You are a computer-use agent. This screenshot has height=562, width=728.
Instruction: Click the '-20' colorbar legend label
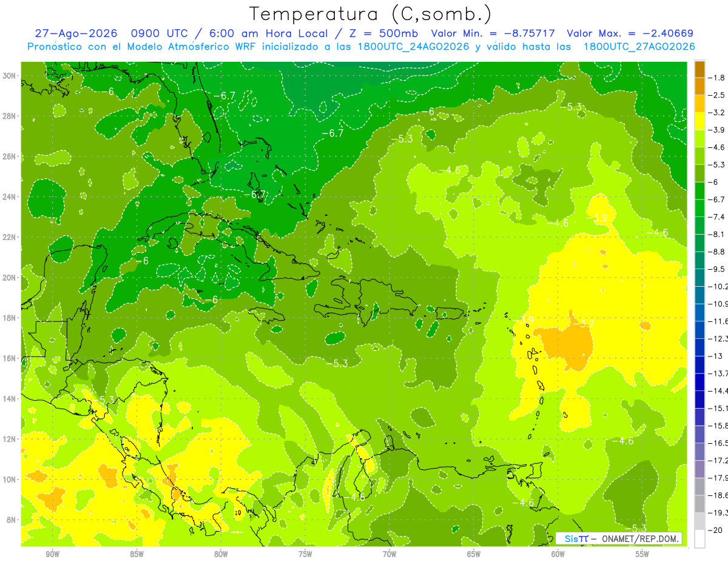tap(714, 530)
